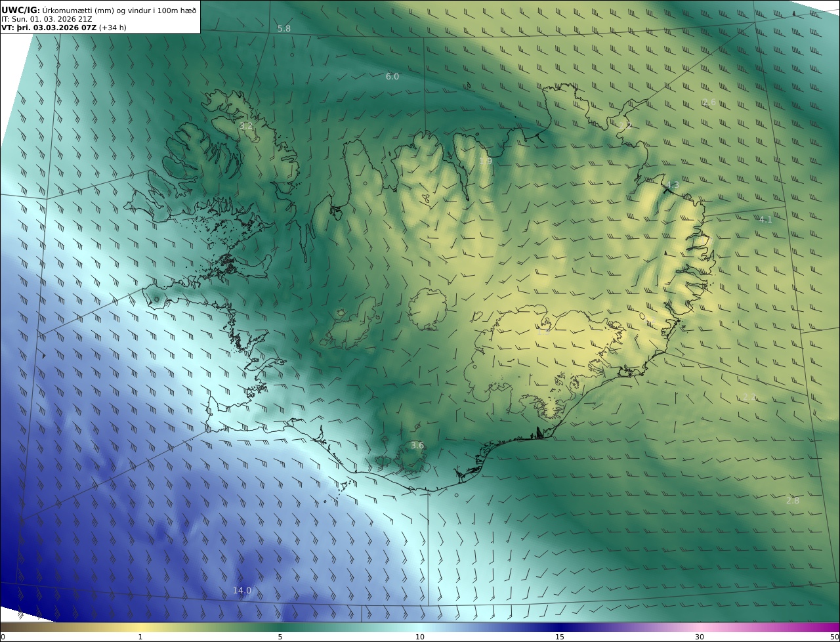Click the 2.8 value label in the southeast ocean
The image size is (840, 642).
(x=793, y=500)
